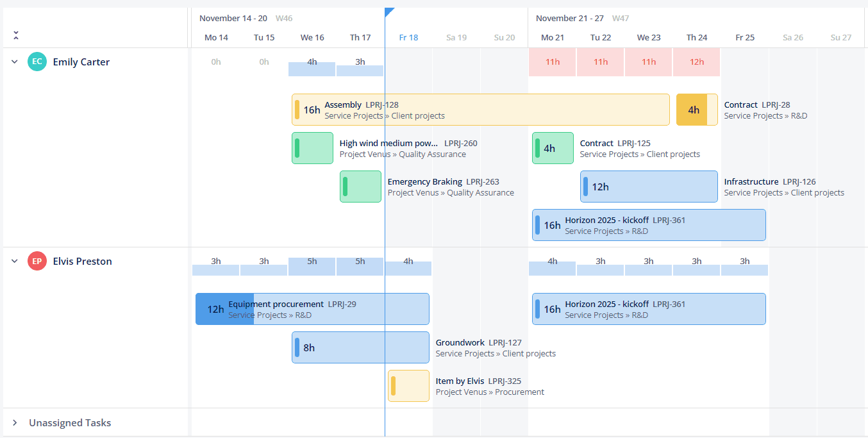Viewport: 868px width, 441px height.
Task: Click Emily Carter's EC avatar
Action: [x=37, y=62]
